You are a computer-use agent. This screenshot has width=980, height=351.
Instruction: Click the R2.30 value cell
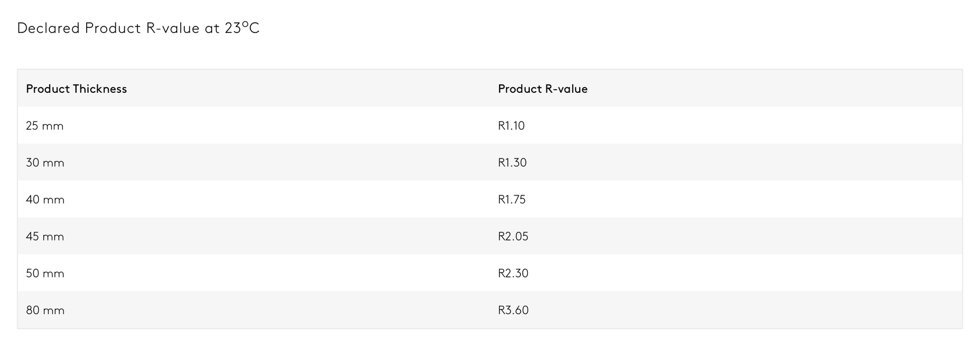pyautogui.click(x=513, y=273)
